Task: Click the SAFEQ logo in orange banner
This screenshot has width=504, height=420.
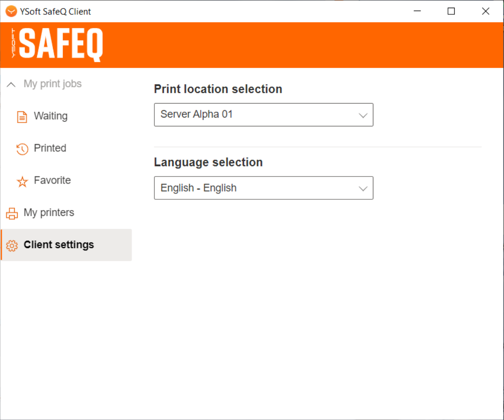Action: tap(57, 45)
